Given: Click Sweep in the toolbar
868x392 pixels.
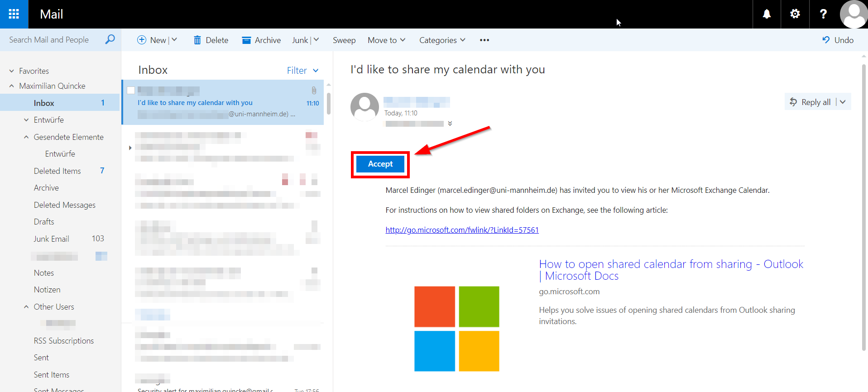Looking at the screenshot, I should [344, 40].
